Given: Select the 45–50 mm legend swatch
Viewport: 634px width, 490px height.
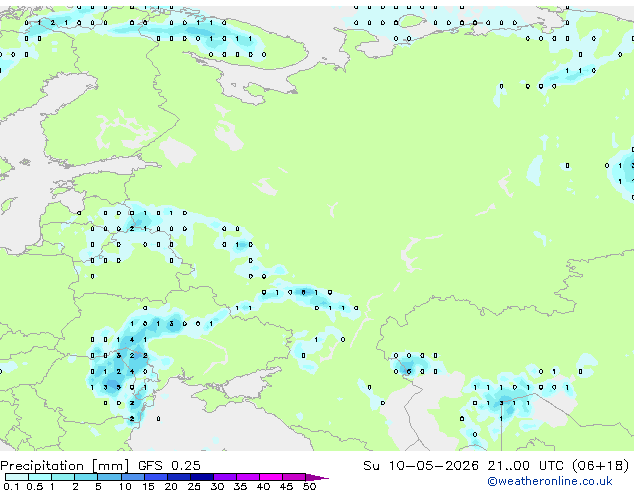Looking at the screenshot, I should coord(294,477).
